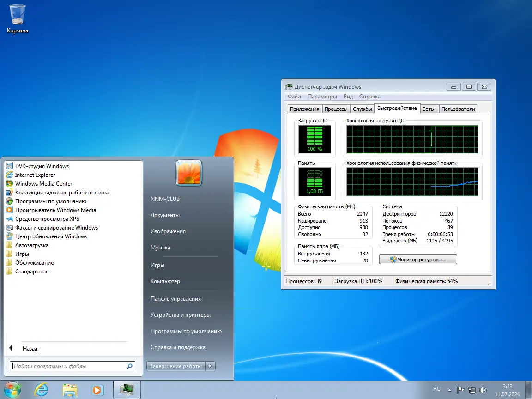Open the Корзина desktop icon
Screen dimensions: 532x399
pyautogui.click(x=17, y=14)
